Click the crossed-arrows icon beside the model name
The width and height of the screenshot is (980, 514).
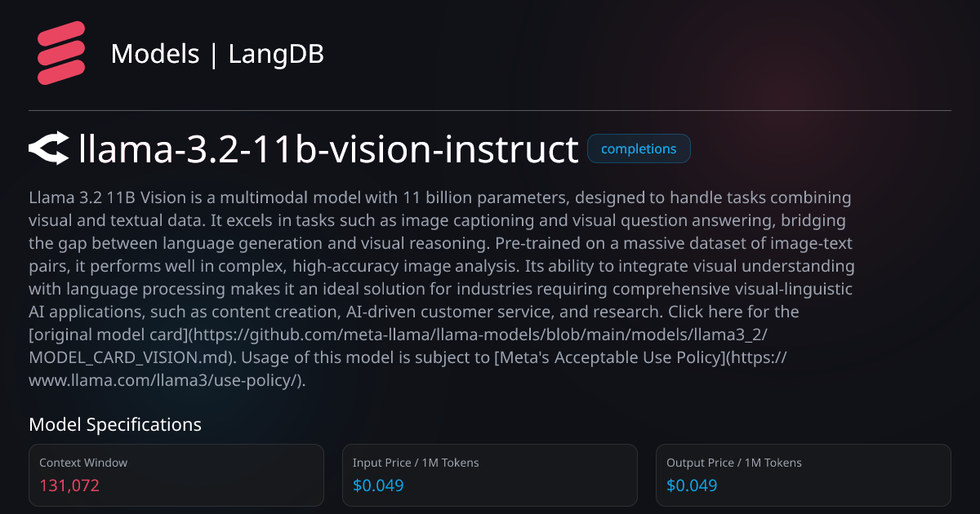[49, 148]
